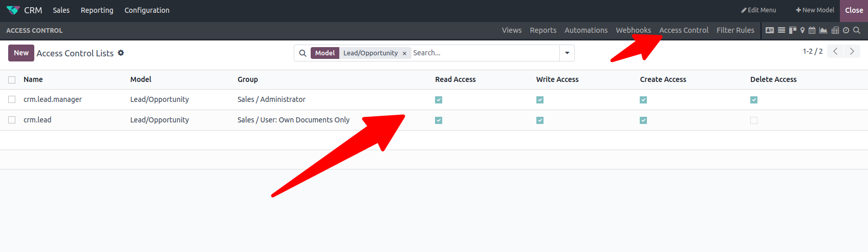Switch to the Access Control tab
Viewport: 868px width, 252px height.
[684, 30]
